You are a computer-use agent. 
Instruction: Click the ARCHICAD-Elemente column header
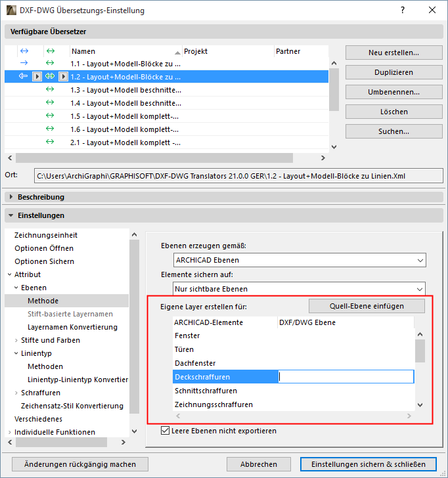click(225, 322)
